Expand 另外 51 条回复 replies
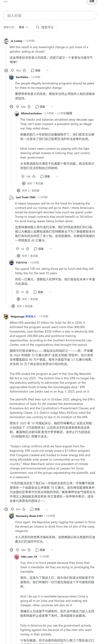Image resolution: width=98 pixels, height=644 pixels. point(28,190)
